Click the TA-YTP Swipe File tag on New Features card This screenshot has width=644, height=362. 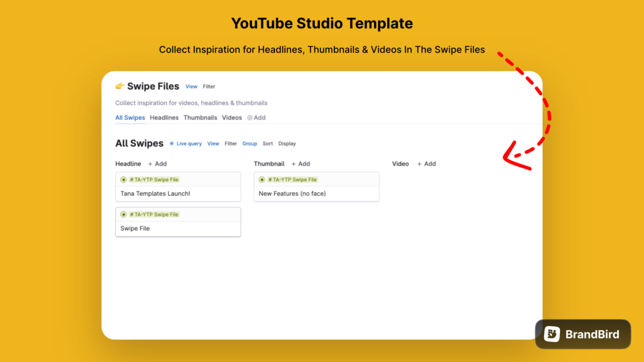(292, 180)
